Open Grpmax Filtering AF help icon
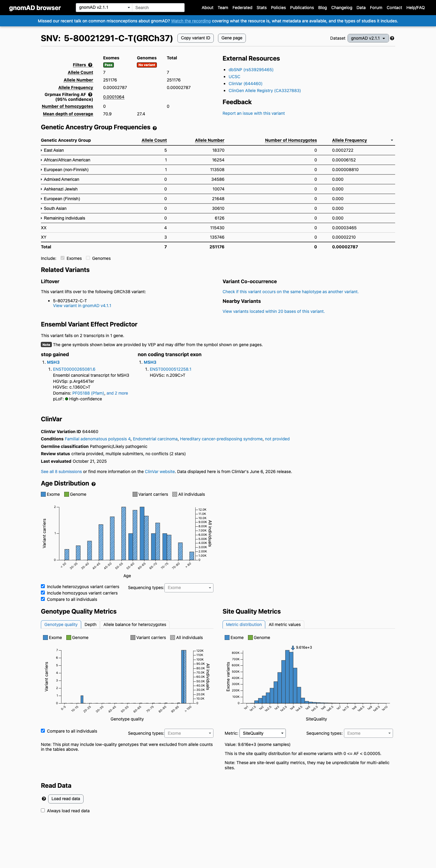436x868 pixels. 90,95
